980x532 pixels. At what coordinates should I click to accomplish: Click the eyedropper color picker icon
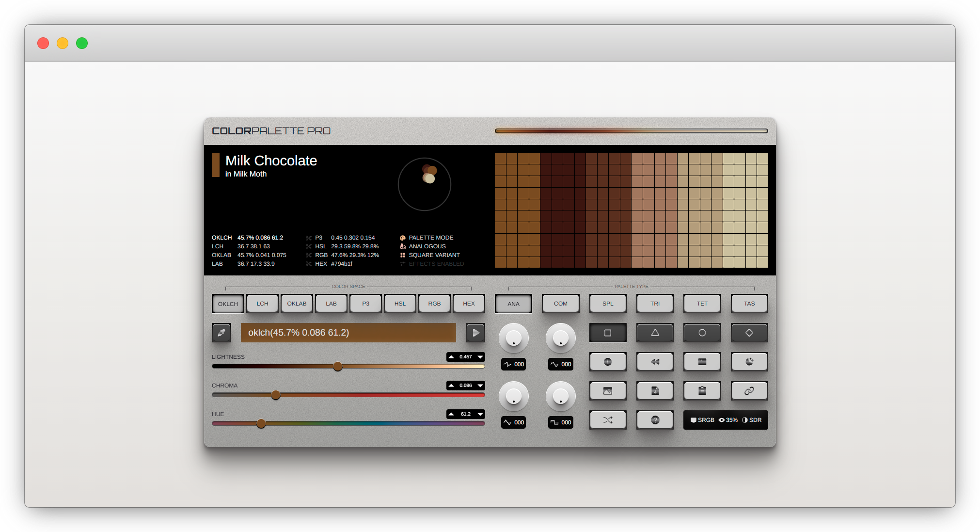tap(221, 333)
